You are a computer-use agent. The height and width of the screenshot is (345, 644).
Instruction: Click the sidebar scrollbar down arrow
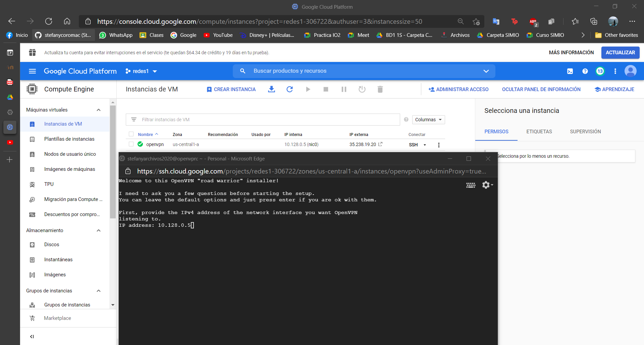coord(113,305)
